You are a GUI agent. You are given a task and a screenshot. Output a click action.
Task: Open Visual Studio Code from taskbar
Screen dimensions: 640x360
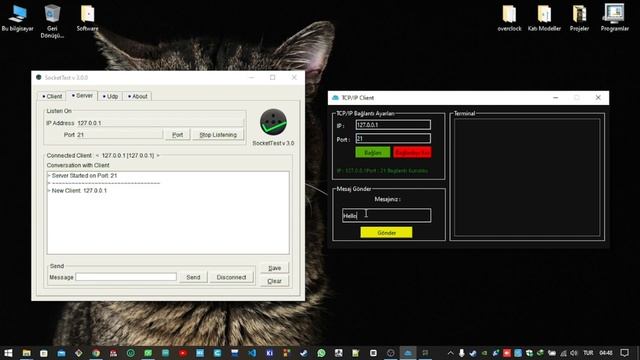click(252, 353)
